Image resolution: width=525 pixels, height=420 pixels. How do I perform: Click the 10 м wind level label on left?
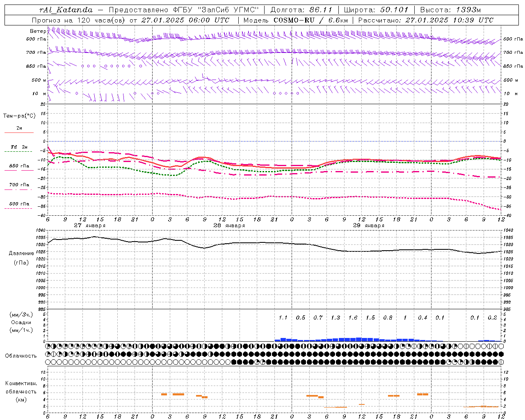coord(39,94)
